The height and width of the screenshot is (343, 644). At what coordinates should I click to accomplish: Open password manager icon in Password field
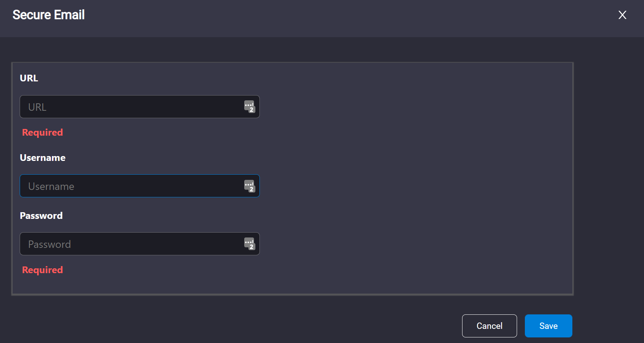pyautogui.click(x=249, y=244)
